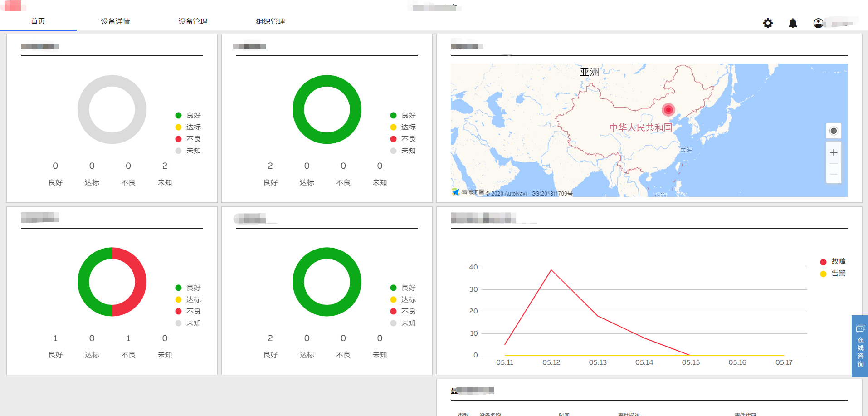Click the notification bell icon
Image resolution: width=868 pixels, height=416 pixels.
(793, 23)
